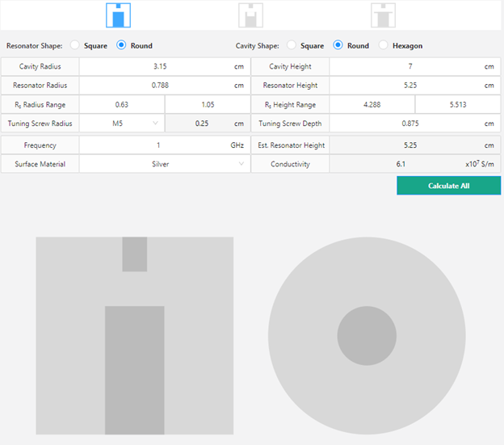Open the Tuning Screw Radius M5 dropdown
Viewport: 504px width, 445px height.
tap(122, 124)
